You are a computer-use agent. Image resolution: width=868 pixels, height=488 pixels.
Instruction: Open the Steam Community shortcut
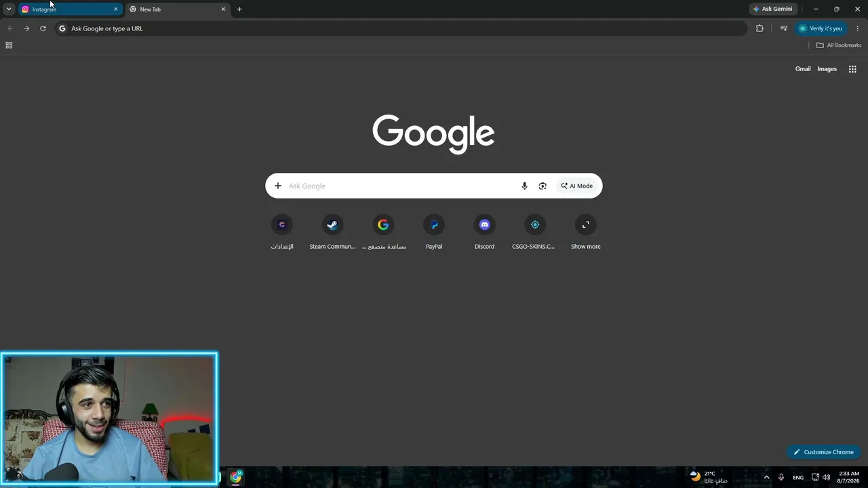click(x=332, y=232)
